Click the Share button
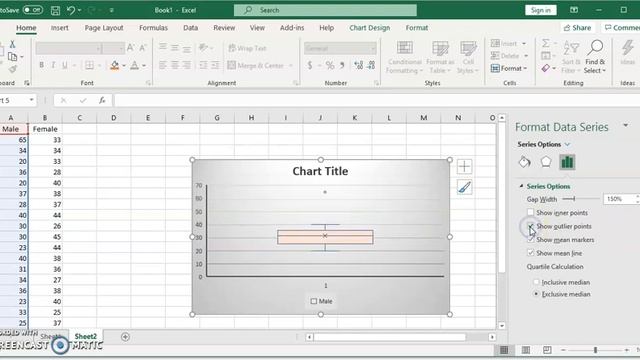Viewport: 640px width, 360px height. 577,28
